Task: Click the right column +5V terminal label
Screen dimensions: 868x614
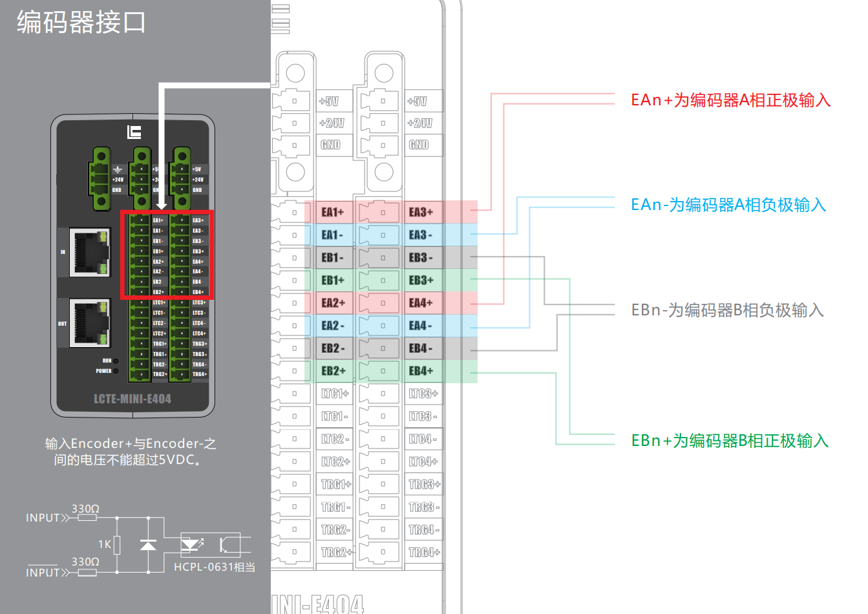Action: tap(417, 101)
